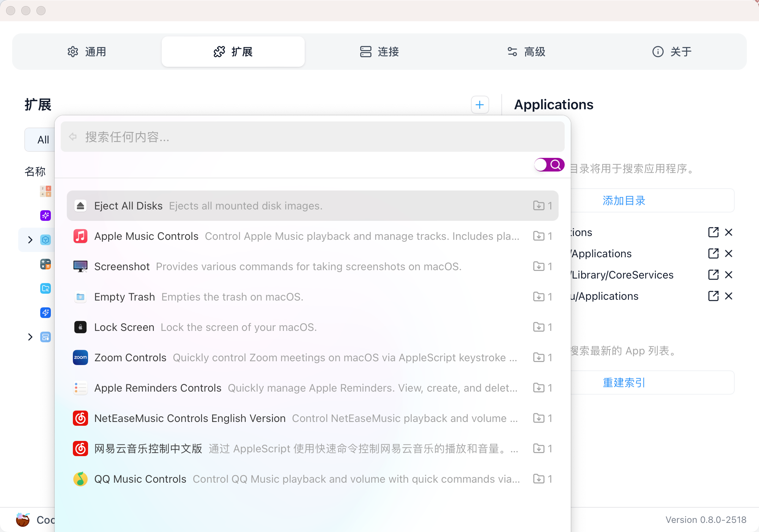The image size is (759, 532).
Task: Remove the u/Applications directory entry
Action: click(x=729, y=296)
